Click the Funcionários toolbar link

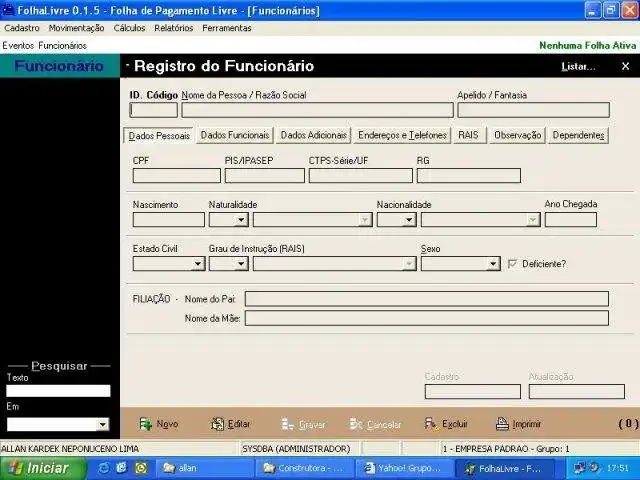pyautogui.click(x=62, y=46)
